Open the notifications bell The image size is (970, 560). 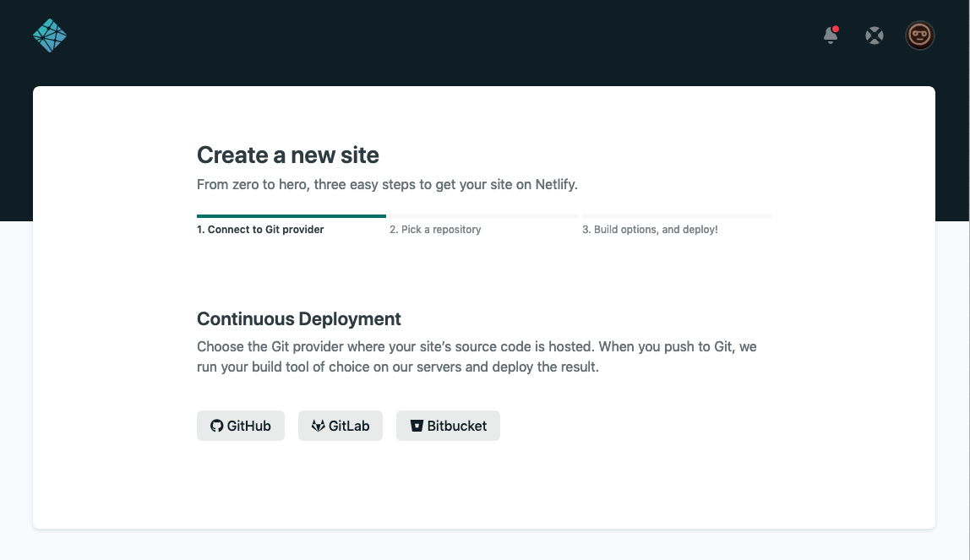pyautogui.click(x=831, y=35)
